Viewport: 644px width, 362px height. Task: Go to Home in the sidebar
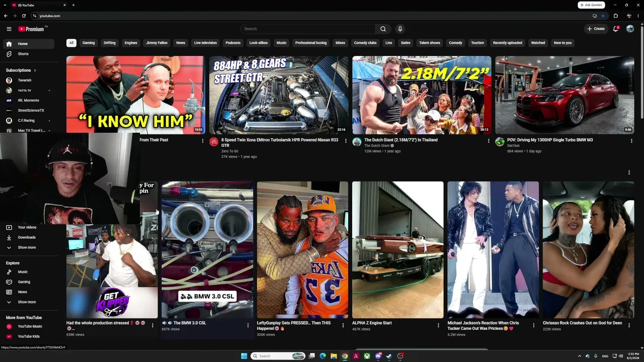tap(28, 44)
